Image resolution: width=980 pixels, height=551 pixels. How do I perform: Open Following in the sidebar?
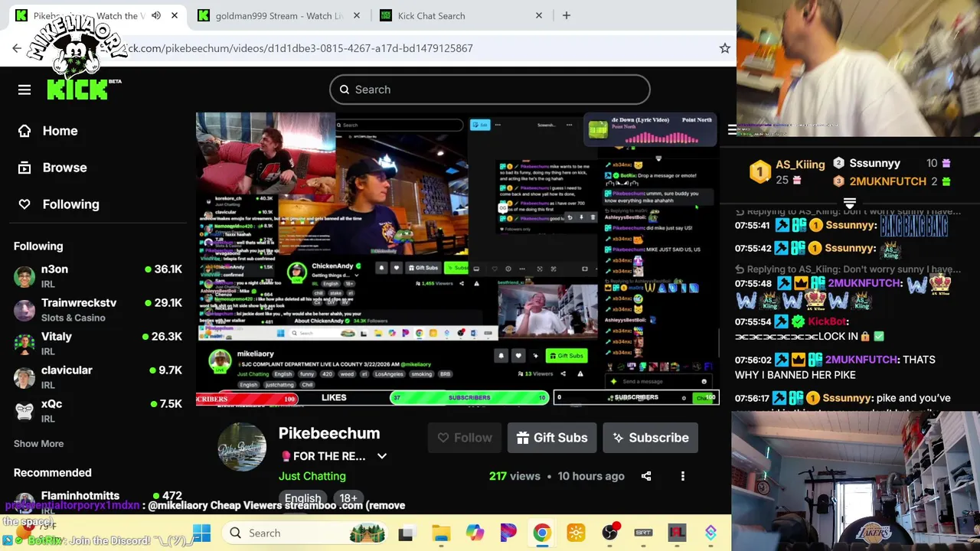(x=59, y=204)
